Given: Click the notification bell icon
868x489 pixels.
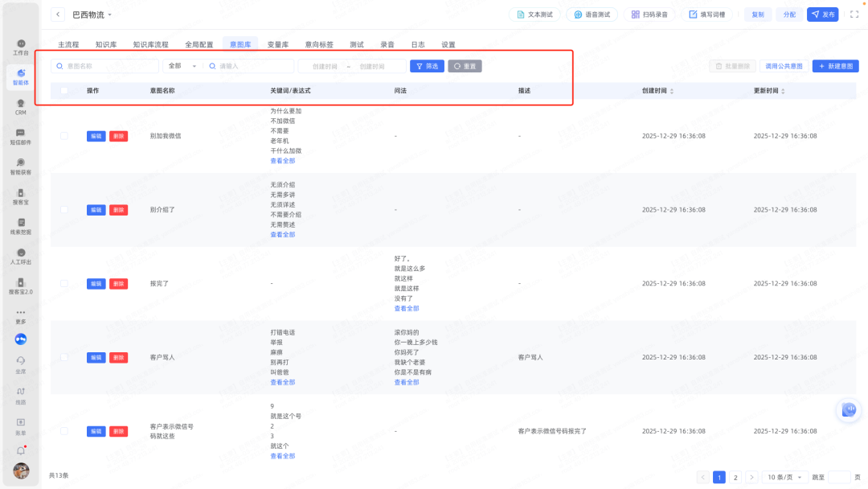Looking at the screenshot, I should point(21,450).
